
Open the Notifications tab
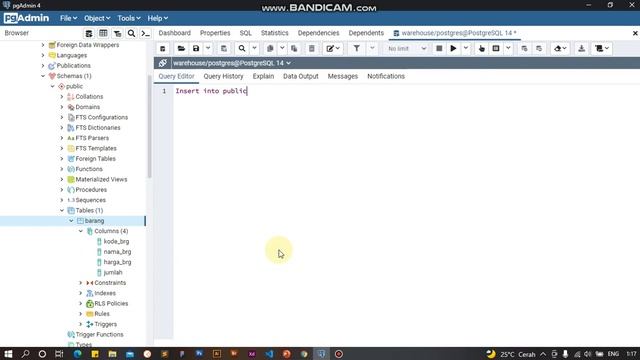386,76
